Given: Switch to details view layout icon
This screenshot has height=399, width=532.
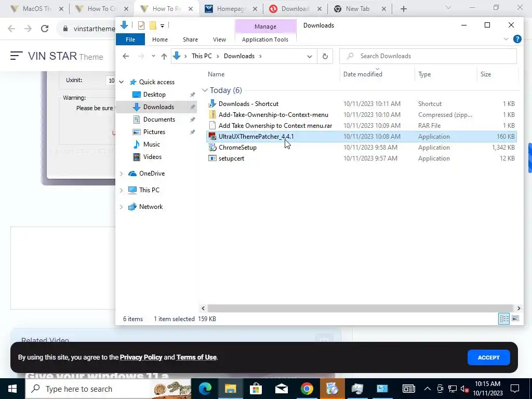Looking at the screenshot, I should coord(504,318).
